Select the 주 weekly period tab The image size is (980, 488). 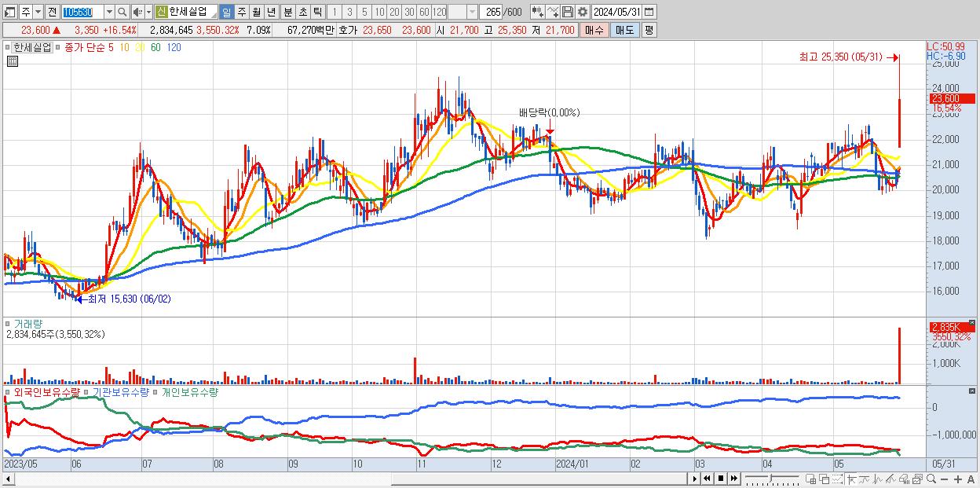tap(242, 12)
